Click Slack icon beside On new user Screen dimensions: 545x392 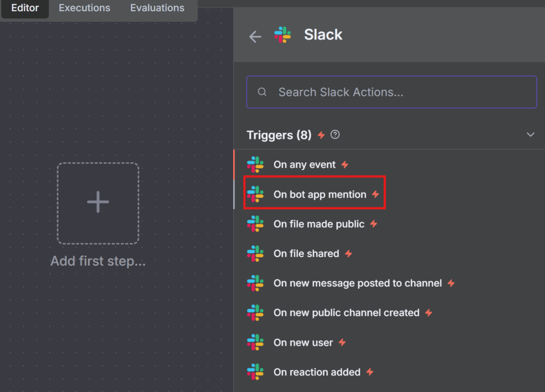[x=255, y=343]
